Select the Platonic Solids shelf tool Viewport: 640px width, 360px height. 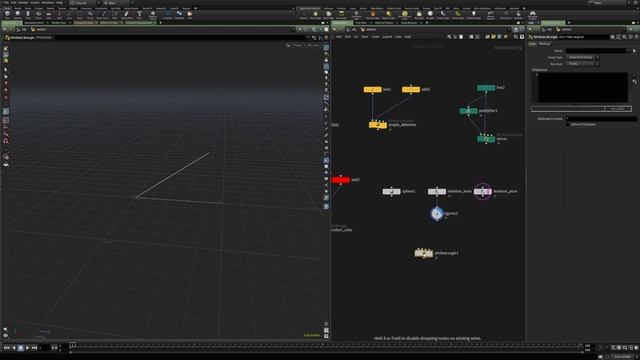(153, 15)
